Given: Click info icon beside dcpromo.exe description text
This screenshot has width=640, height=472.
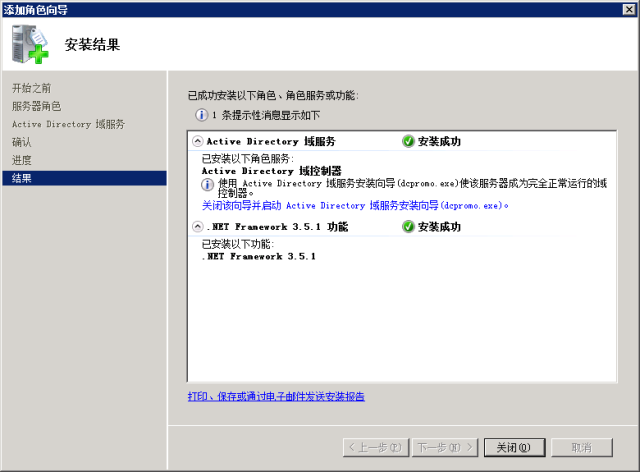Looking at the screenshot, I should click(x=207, y=185).
